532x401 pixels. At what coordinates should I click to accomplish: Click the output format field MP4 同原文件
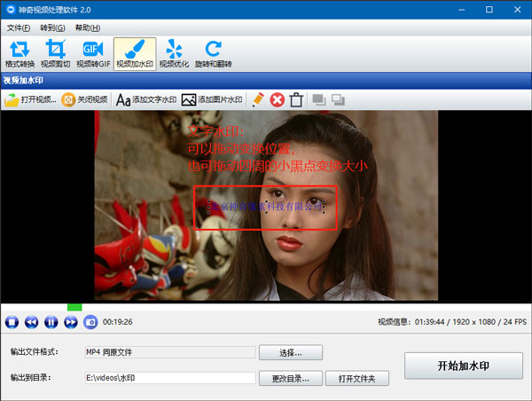click(170, 352)
